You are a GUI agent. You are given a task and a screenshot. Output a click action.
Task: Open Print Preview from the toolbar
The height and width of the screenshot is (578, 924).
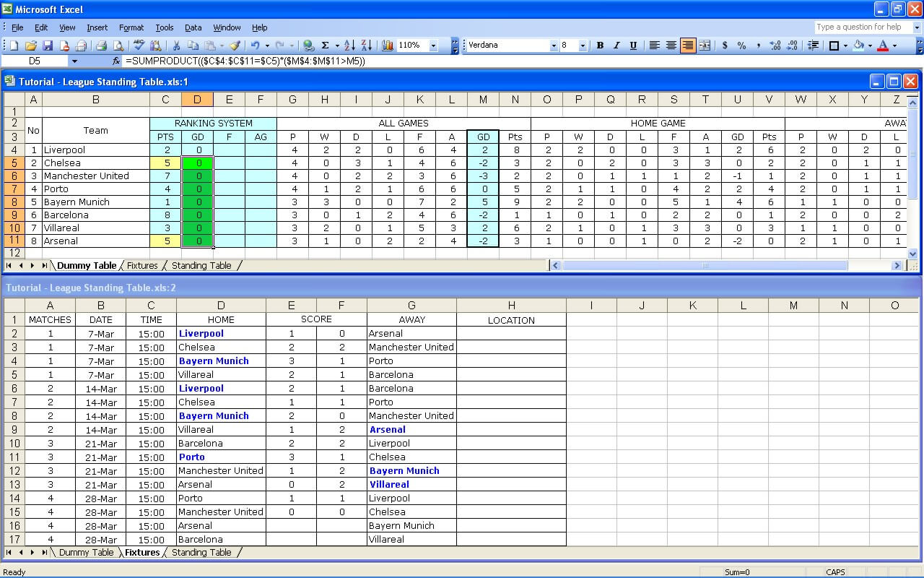118,46
